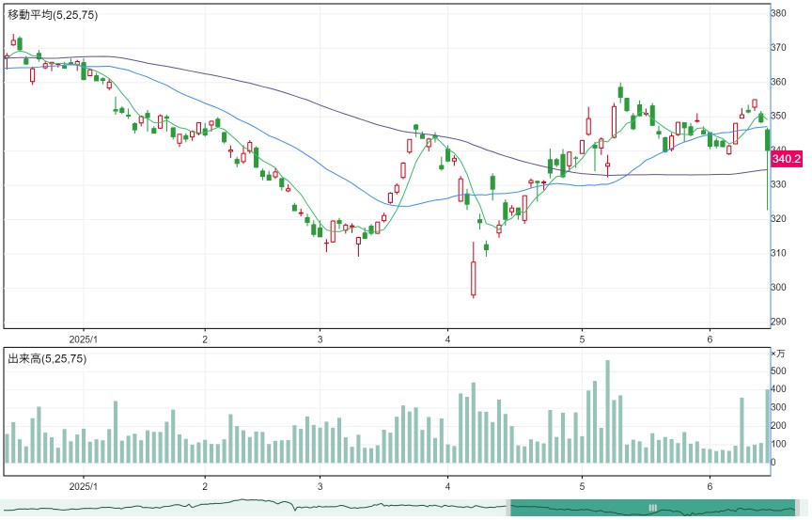This screenshot has height=520, width=812.
Task: Click the 500 volume axis label
Action: [778, 370]
